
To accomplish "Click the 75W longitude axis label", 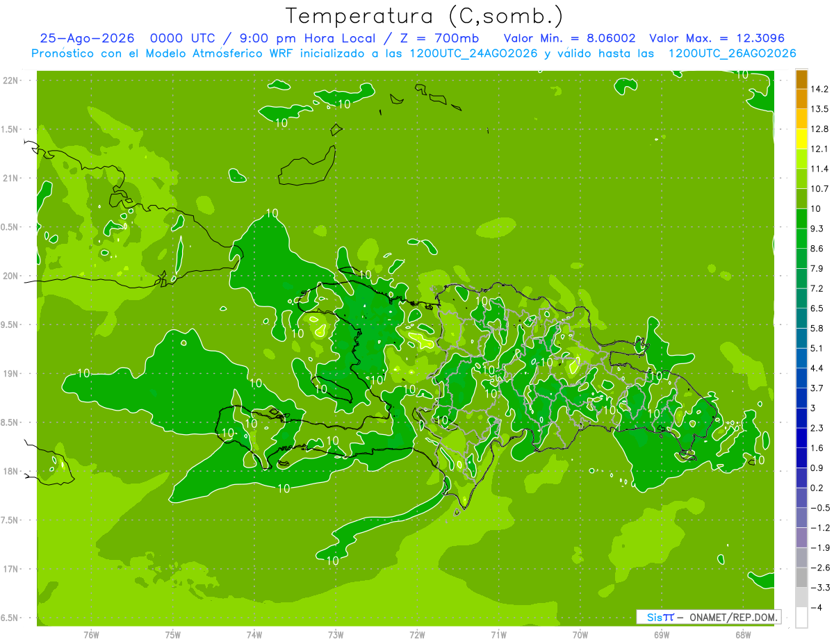I will [173, 634].
